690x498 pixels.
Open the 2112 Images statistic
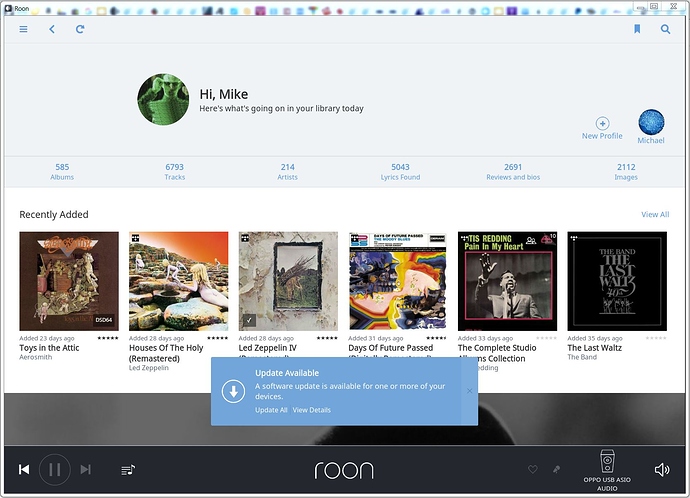626,172
